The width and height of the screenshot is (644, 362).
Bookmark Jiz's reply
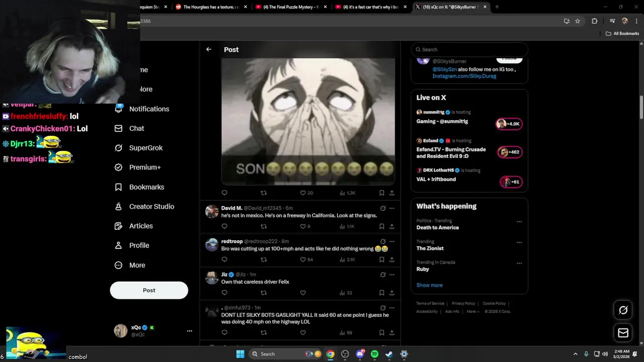pyautogui.click(x=382, y=293)
